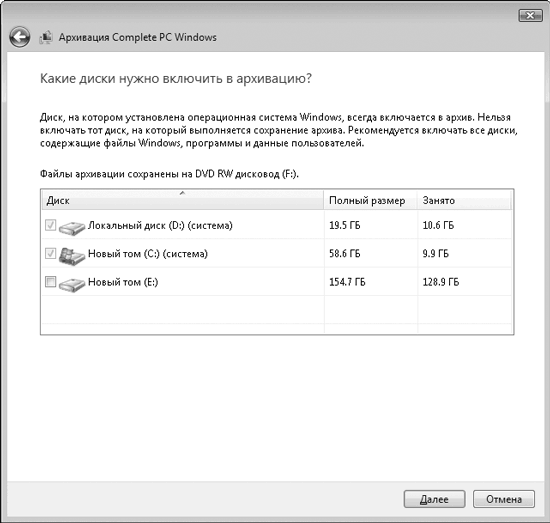The height and width of the screenshot is (523, 550).
Task: Click the Отмена button
Action: pyautogui.click(x=504, y=499)
